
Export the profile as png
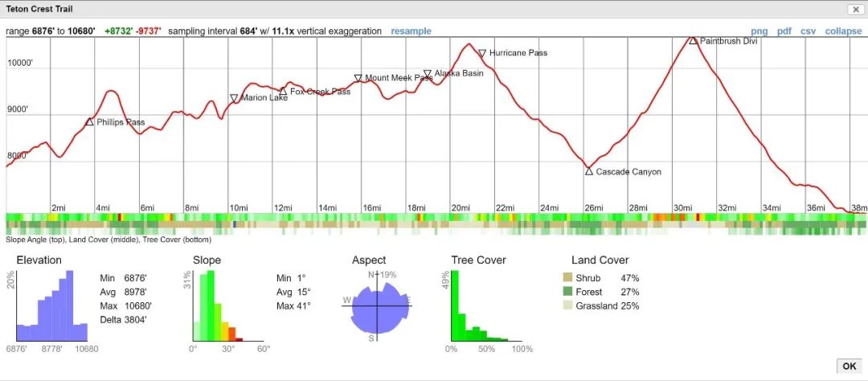(x=759, y=31)
